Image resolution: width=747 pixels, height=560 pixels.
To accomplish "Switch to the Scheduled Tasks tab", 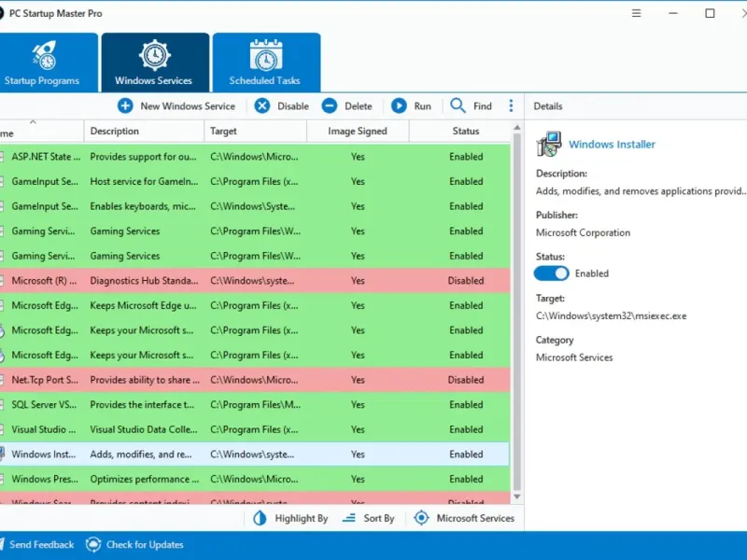I will point(266,63).
